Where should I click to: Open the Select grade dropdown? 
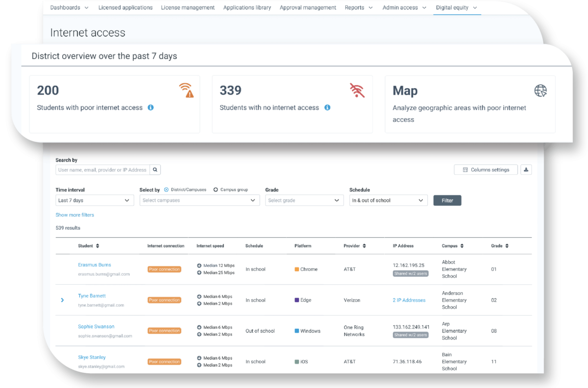click(304, 200)
